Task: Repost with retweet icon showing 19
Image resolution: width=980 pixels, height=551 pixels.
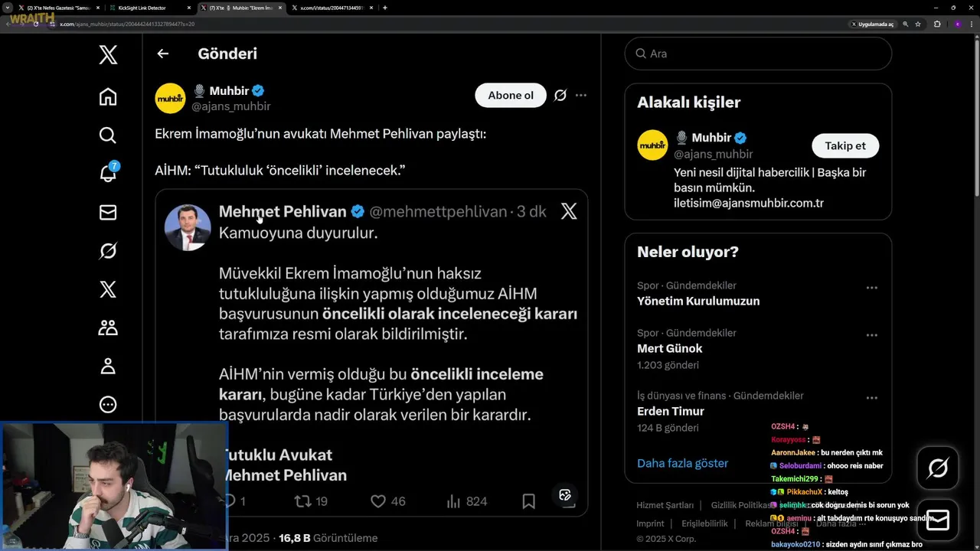Action: [x=311, y=501]
